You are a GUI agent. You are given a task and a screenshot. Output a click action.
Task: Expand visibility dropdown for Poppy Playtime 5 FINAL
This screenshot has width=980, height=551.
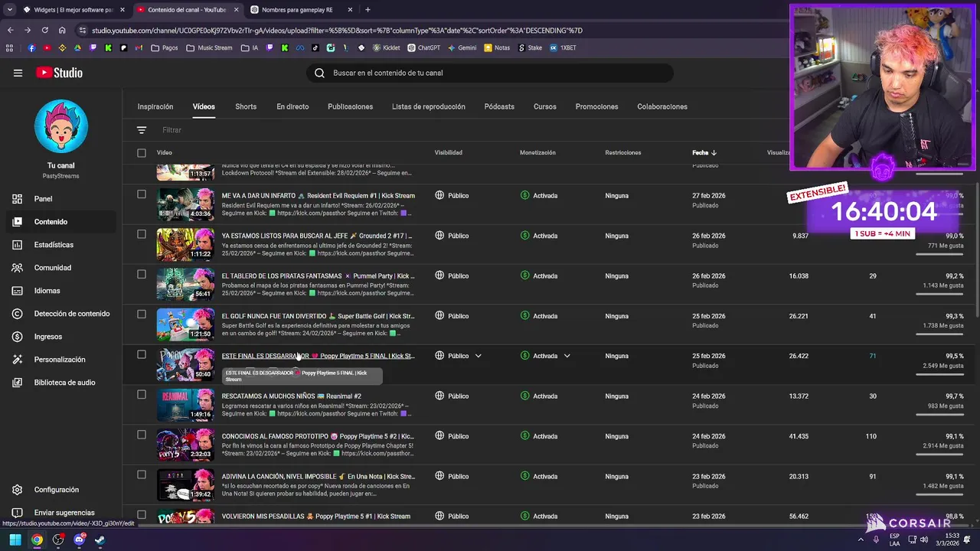(x=478, y=356)
